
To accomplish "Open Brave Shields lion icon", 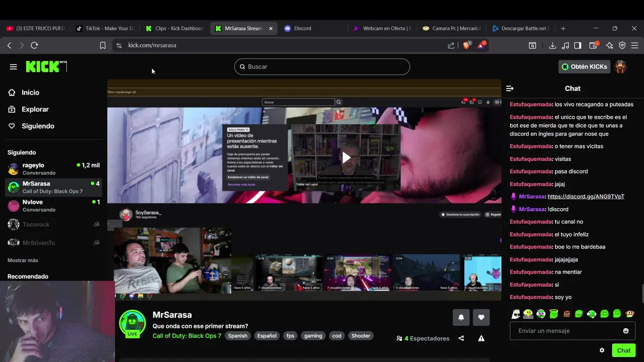I will pos(466,45).
